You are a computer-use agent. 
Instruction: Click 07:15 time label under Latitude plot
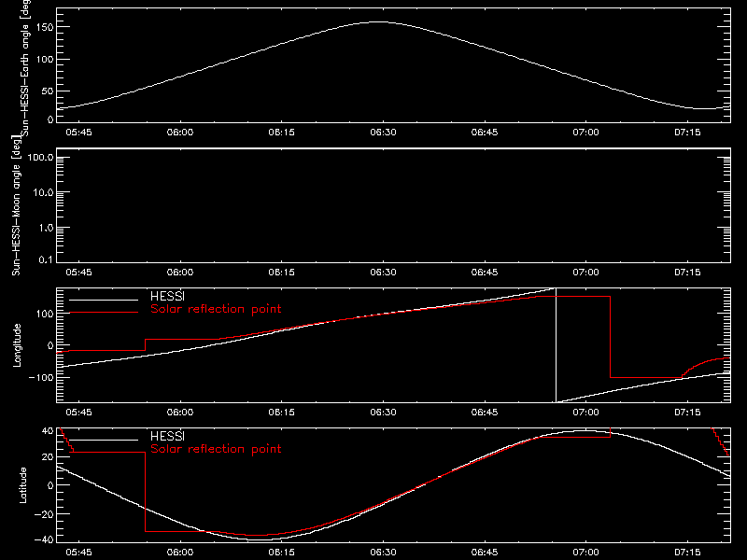click(687, 553)
